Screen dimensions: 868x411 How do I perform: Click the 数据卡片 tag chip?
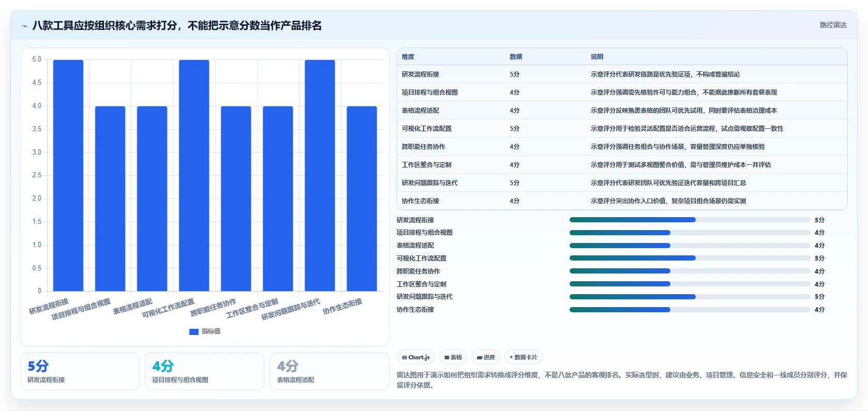tap(523, 357)
